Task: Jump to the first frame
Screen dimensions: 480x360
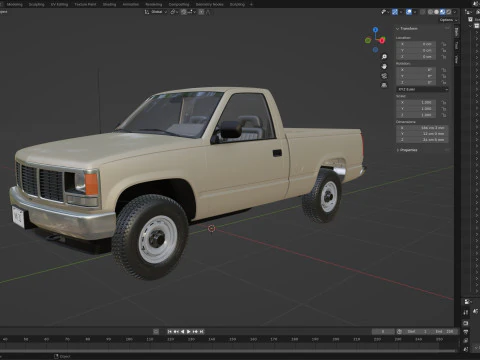Action: coord(169,331)
